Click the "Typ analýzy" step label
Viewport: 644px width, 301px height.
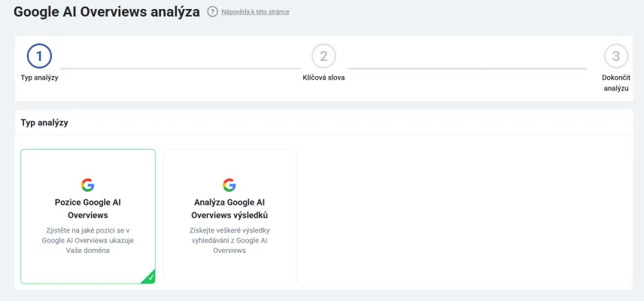(x=39, y=78)
